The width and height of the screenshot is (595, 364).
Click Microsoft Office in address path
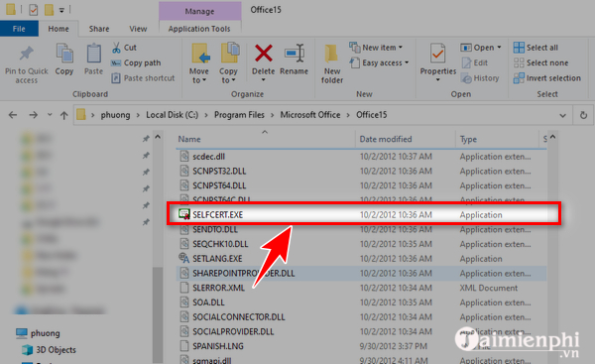click(310, 115)
